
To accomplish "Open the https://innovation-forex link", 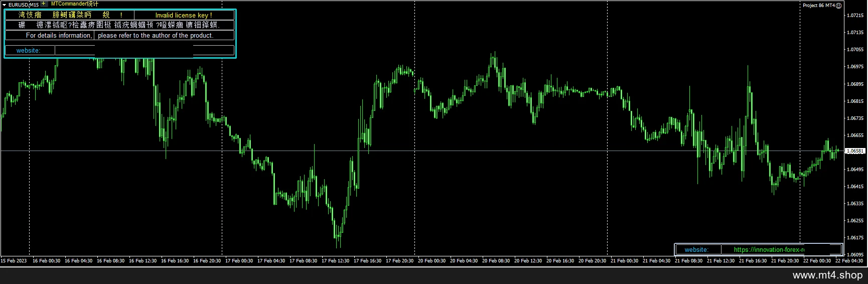I will click(x=769, y=250).
